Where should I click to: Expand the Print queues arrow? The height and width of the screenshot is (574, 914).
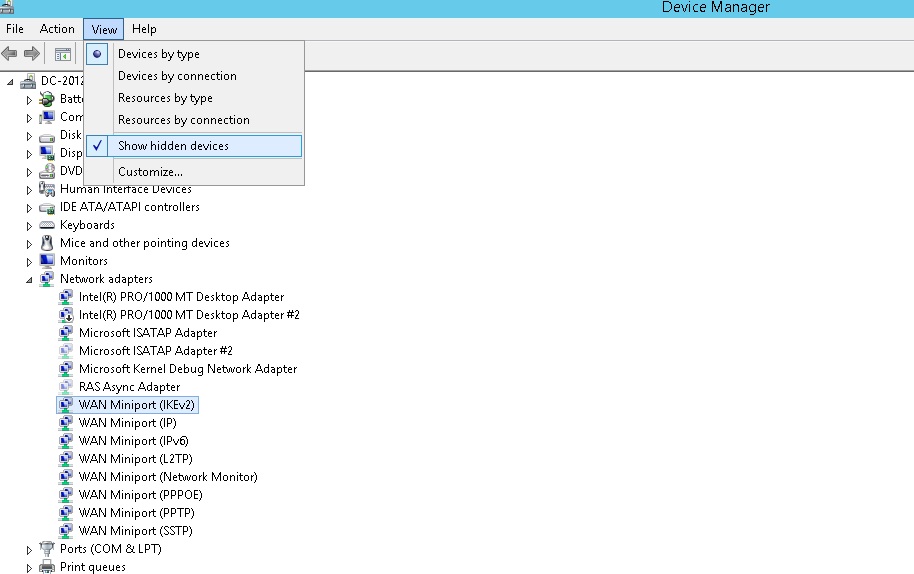(29, 568)
